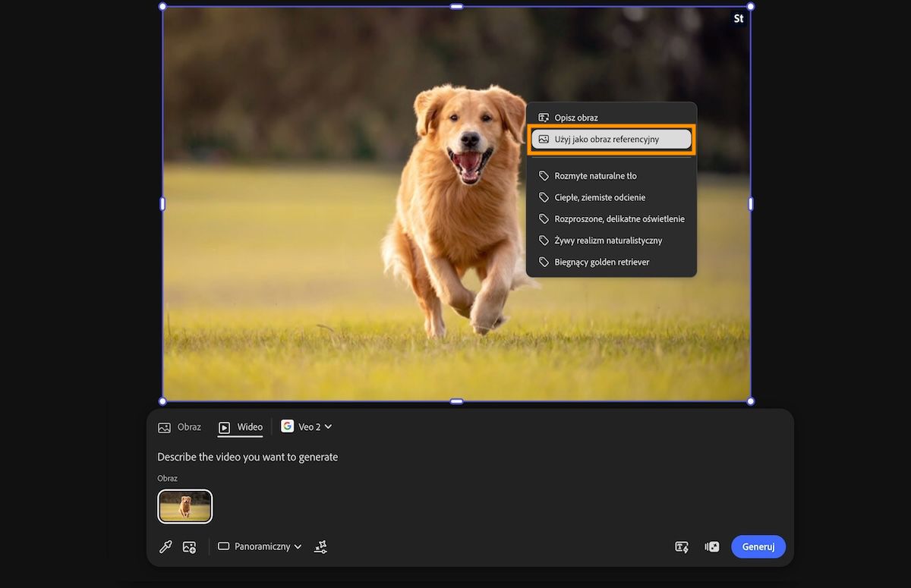Click the St stock badge on image
Image resolution: width=911 pixels, height=588 pixels.
click(x=739, y=19)
